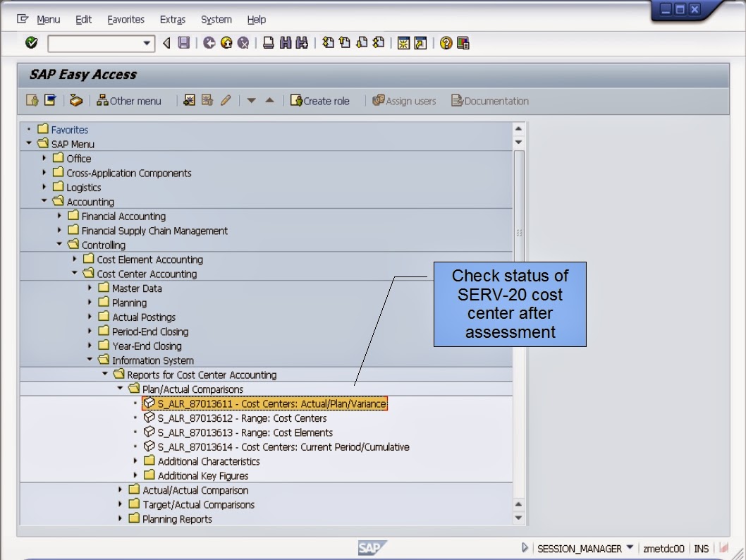Open the Help menu
This screenshot has width=746, height=560.
pos(256,20)
